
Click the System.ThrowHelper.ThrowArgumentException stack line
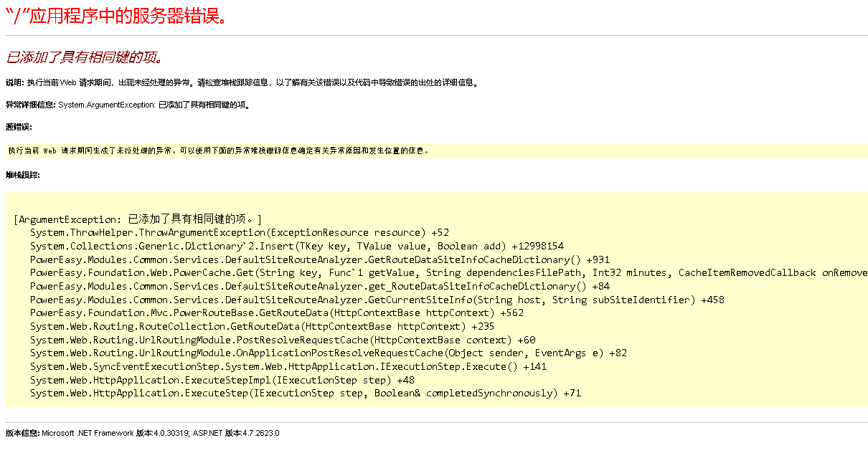click(239, 233)
